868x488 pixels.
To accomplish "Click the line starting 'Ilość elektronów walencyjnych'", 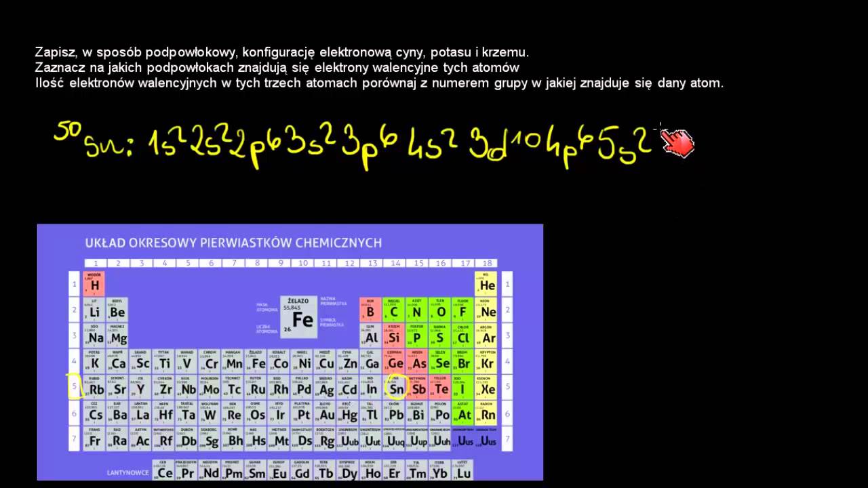I will coord(379,83).
